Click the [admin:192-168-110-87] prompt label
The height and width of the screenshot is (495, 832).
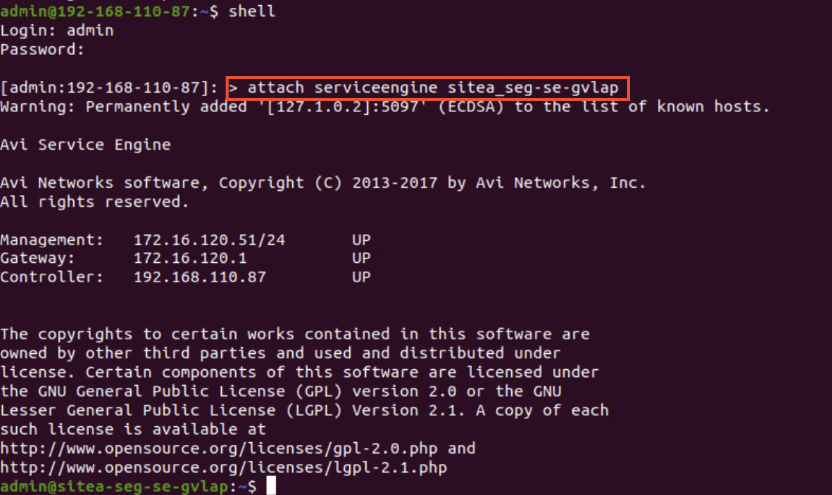point(109,88)
